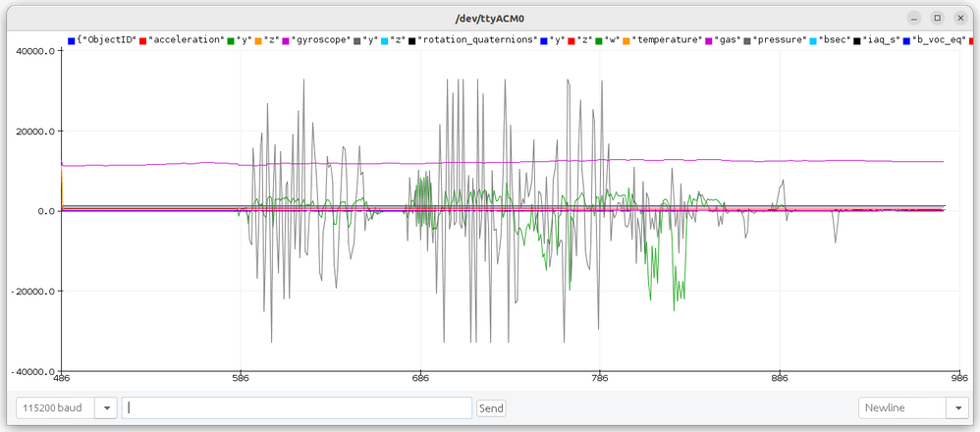The width and height of the screenshot is (980, 432).
Task: Click the 586 x-axis tick label
Action: (241, 378)
